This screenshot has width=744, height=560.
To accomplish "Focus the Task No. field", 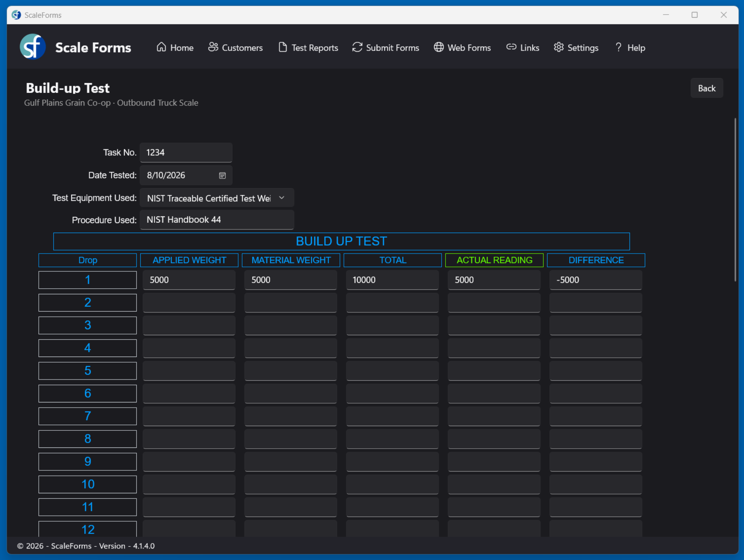I will click(186, 152).
